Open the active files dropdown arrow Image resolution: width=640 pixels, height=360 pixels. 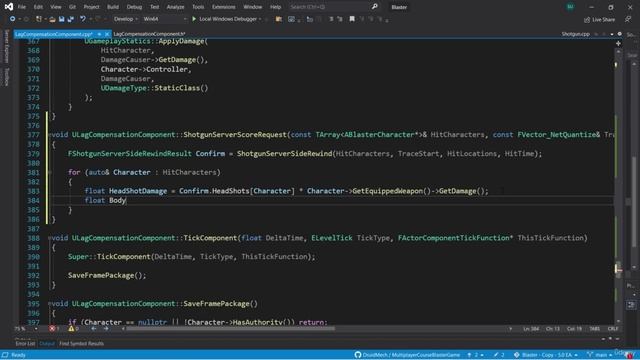(612, 34)
